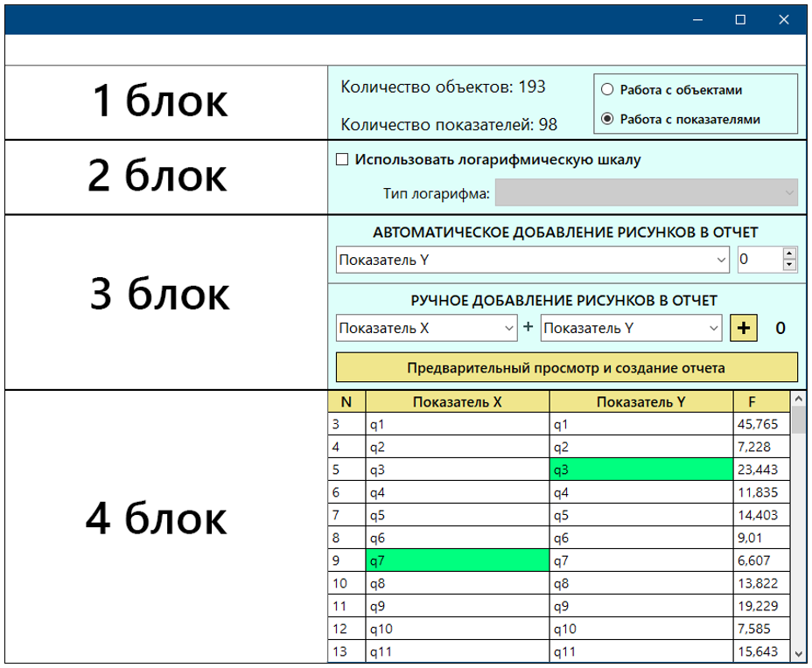Click the "Показатель X" table column header
The width and height of the screenshot is (812, 668).
(x=455, y=401)
